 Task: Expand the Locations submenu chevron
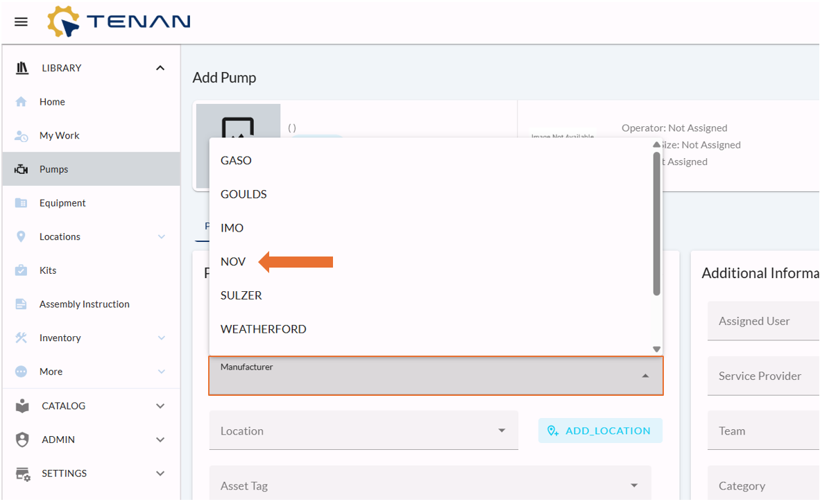point(162,237)
